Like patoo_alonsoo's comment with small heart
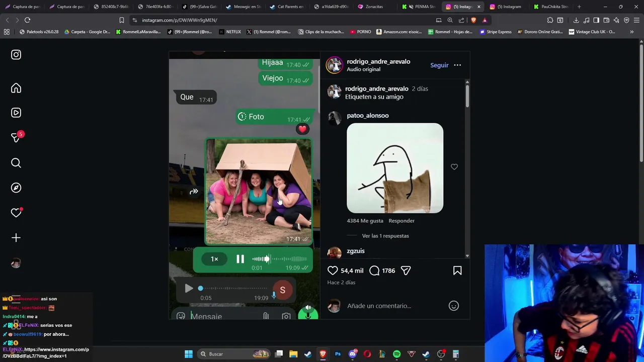 [454, 167]
